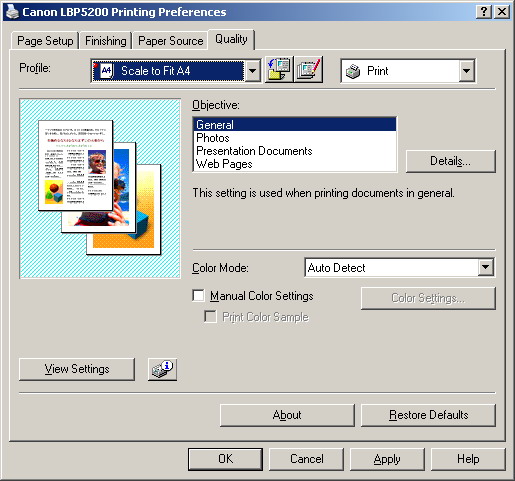Screen dimensions: 515x481
Task: Click the Details button
Action: coord(451,161)
